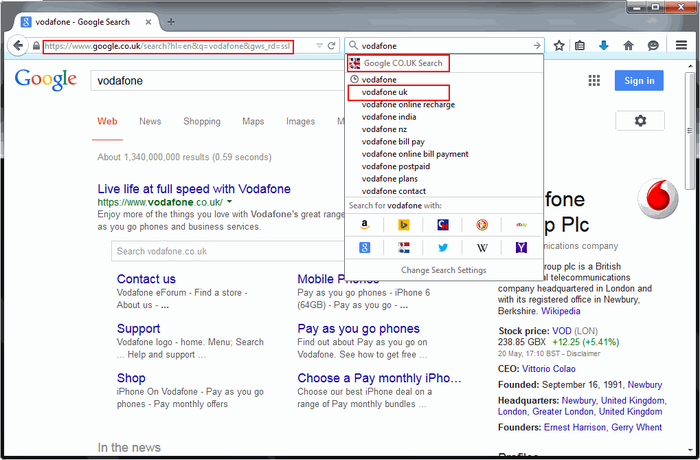Image resolution: width=700 pixels, height=460 pixels.
Task: Open Google apps grid icon
Action: (x=594, y=81)
